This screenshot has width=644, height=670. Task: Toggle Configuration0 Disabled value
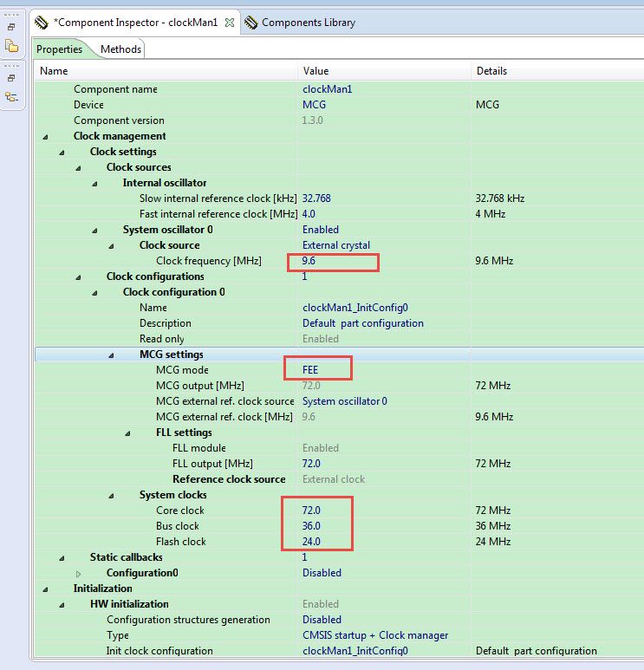tap(322, 573)
